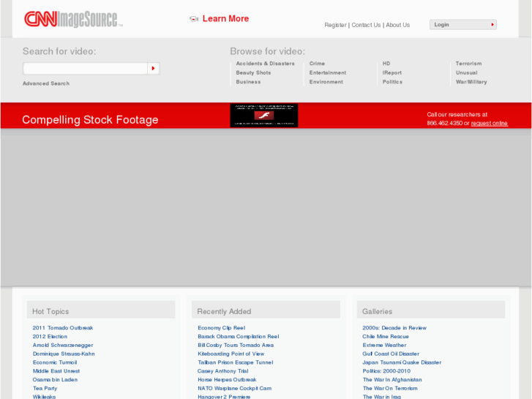The width and height of the screenshot is (532, 399).
Task: Open the Chile Mine Rescue gallery
Action: [x=386, y=337]
